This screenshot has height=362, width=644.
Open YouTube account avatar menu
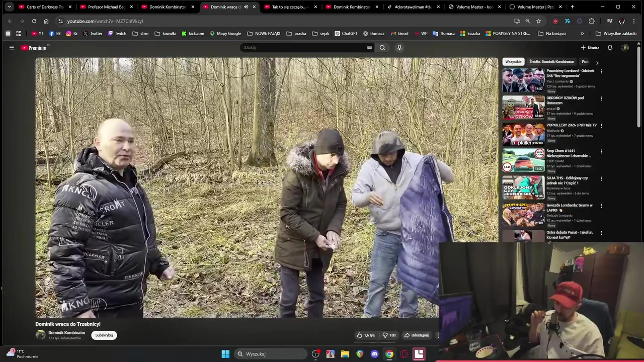pyautogui.click(x=625, y=48)
